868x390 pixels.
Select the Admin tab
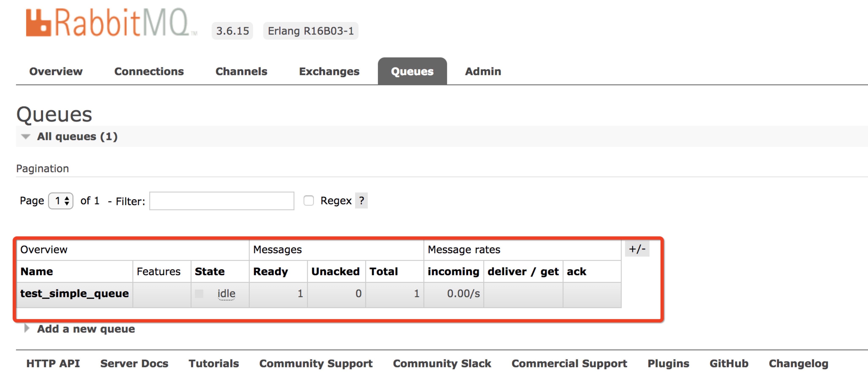click(483, 72)
